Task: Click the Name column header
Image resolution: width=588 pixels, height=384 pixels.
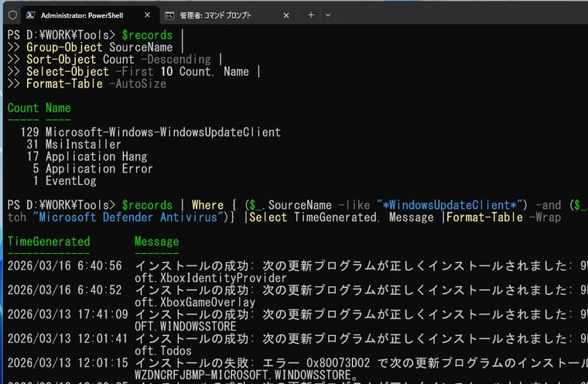Action: tap(58, 108)
